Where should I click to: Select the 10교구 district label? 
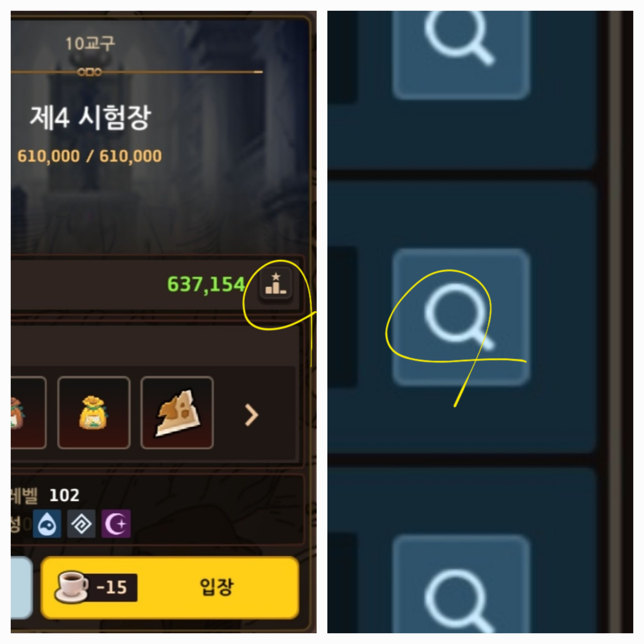click(90, 44)
